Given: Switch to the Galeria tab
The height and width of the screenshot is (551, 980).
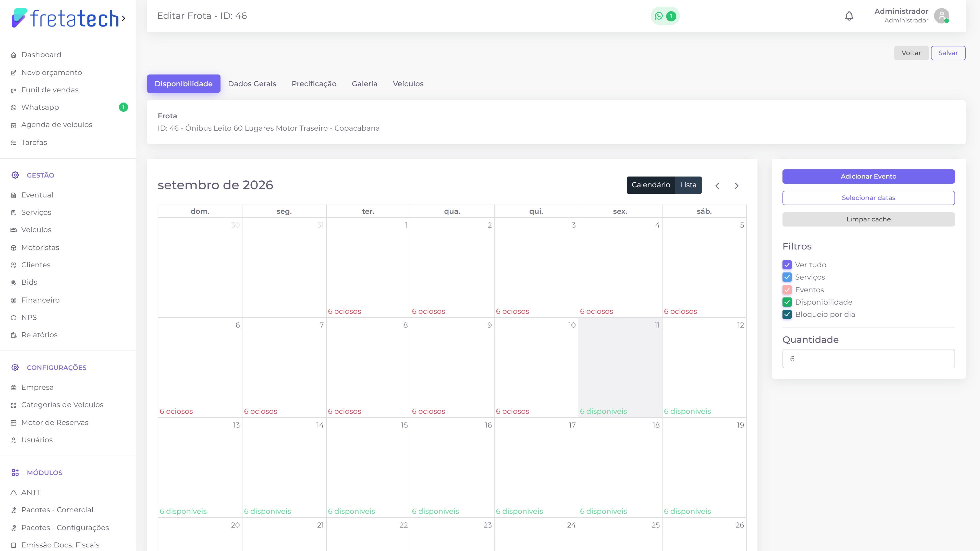Looking at the screenshot, I should pos(364,84).
